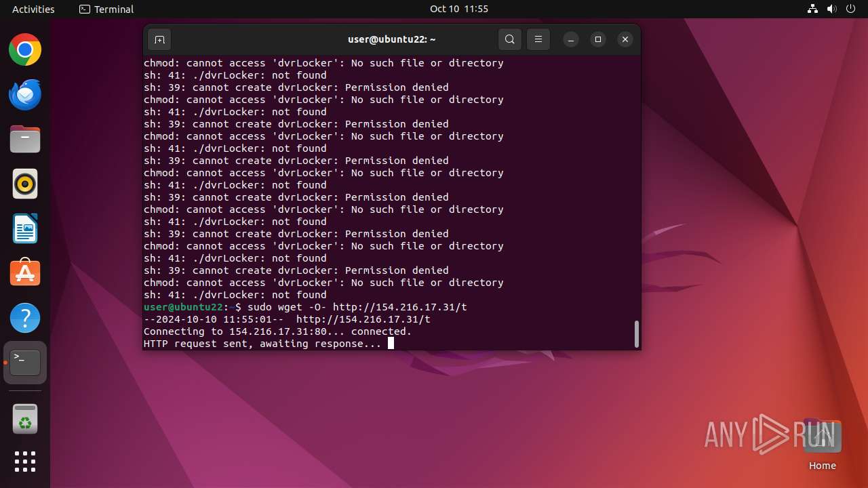Select the Terminal icon in dock
Screen dimensions: 868x488
click(25, 363)
